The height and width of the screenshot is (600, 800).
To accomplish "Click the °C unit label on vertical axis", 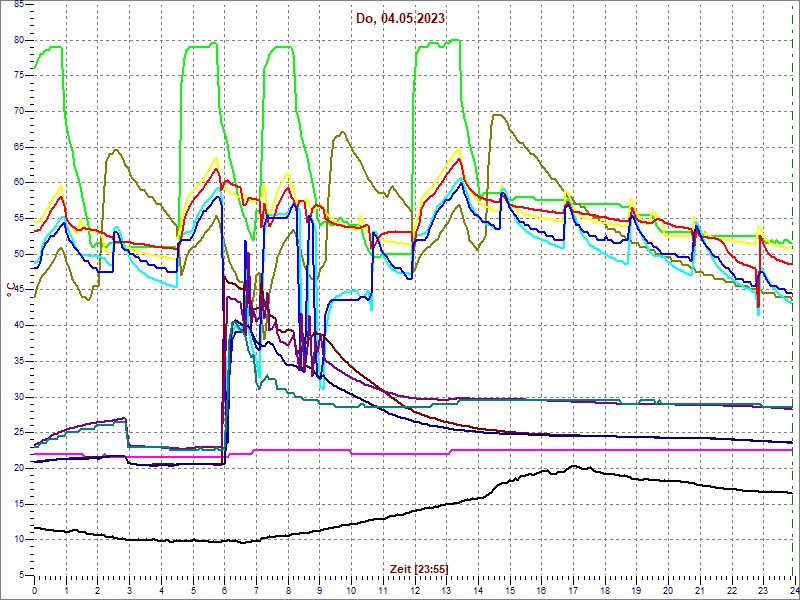I will click(x=11, y=291).
